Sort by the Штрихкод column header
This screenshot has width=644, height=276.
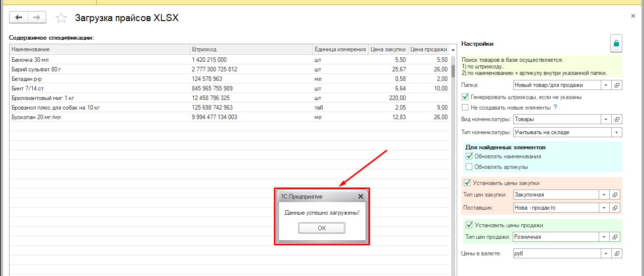[x=251, y=49]
